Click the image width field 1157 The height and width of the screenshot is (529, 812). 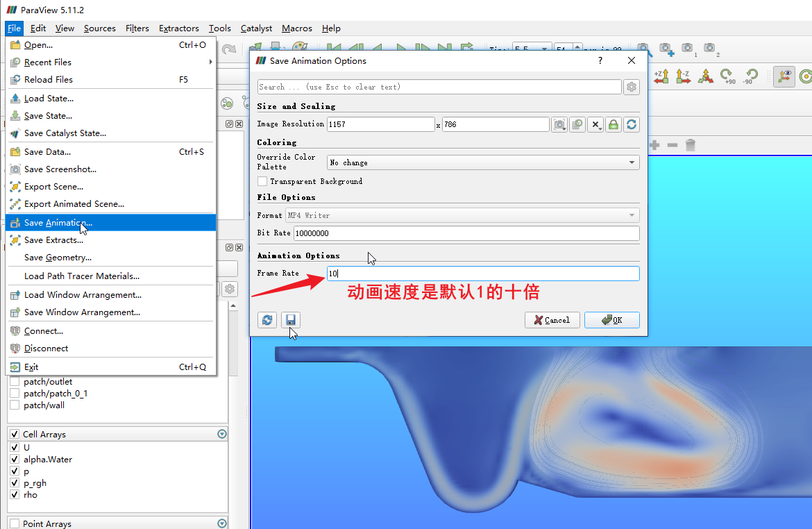pos(380,124)
